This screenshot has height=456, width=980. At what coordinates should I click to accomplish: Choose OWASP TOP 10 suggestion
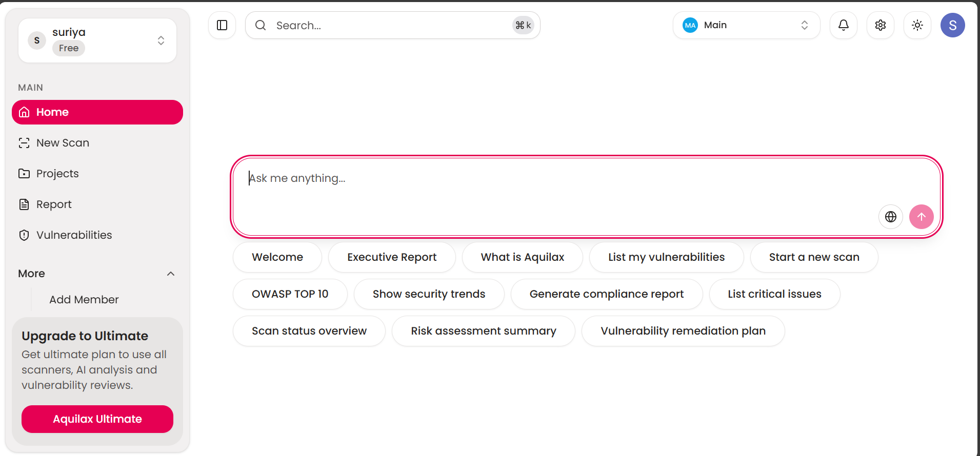pos(290,294)
